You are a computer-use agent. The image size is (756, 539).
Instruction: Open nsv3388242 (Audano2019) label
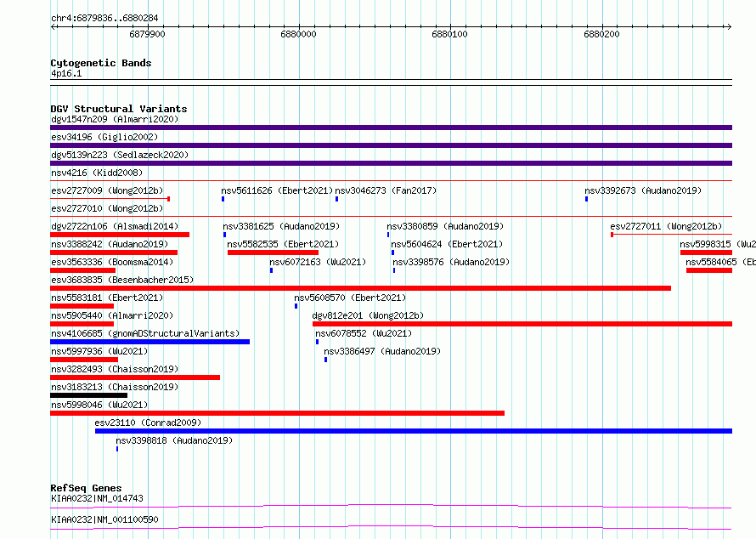[110, 244]
